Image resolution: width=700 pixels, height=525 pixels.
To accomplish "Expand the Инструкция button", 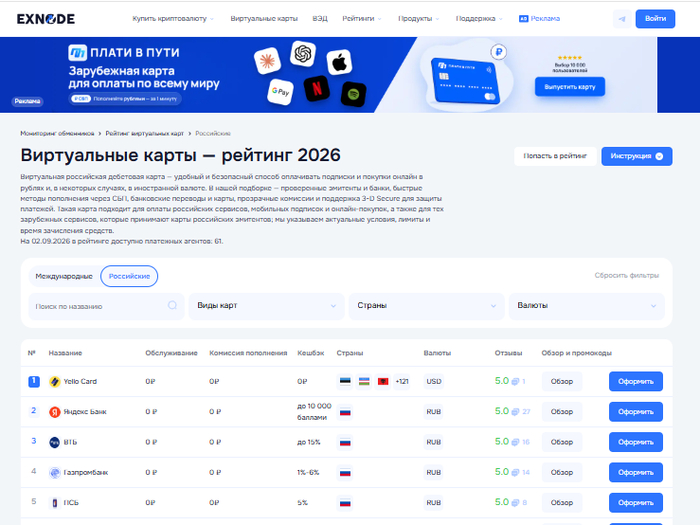I will point(637,156).
